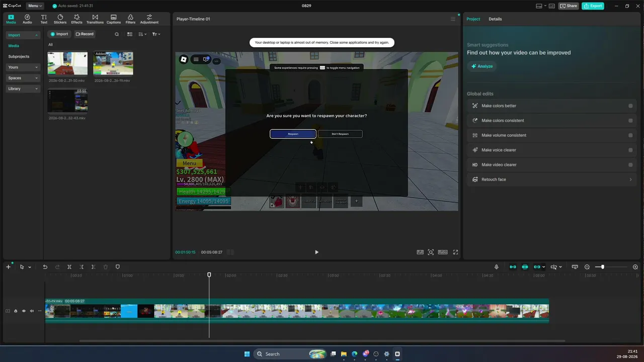Enable Make voice clearer
This screenshot has height=362, width=644.
[x=630, y=150]
